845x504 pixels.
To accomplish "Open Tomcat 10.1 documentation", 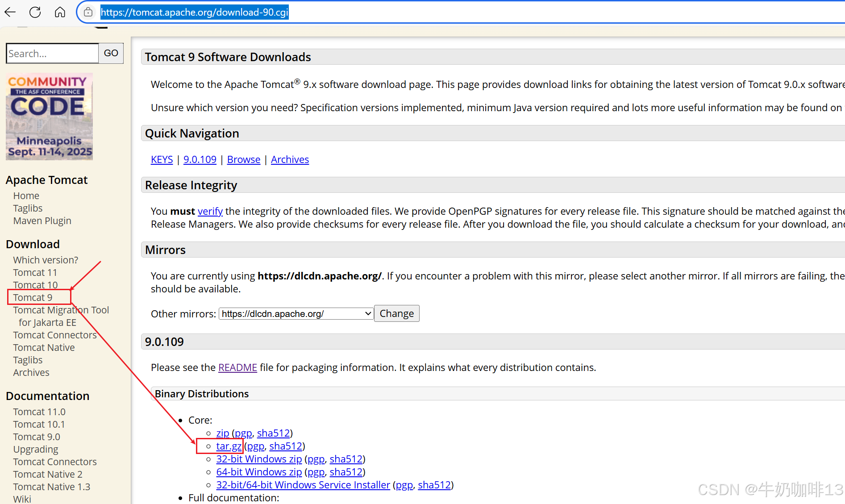I will (x=39, y=424).
